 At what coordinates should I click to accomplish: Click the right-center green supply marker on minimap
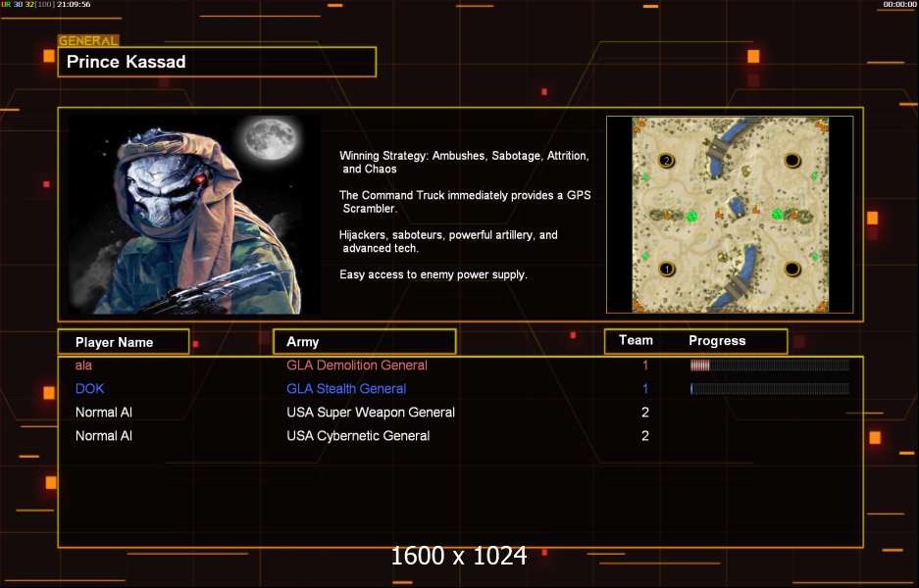click(x=778, y=215)
